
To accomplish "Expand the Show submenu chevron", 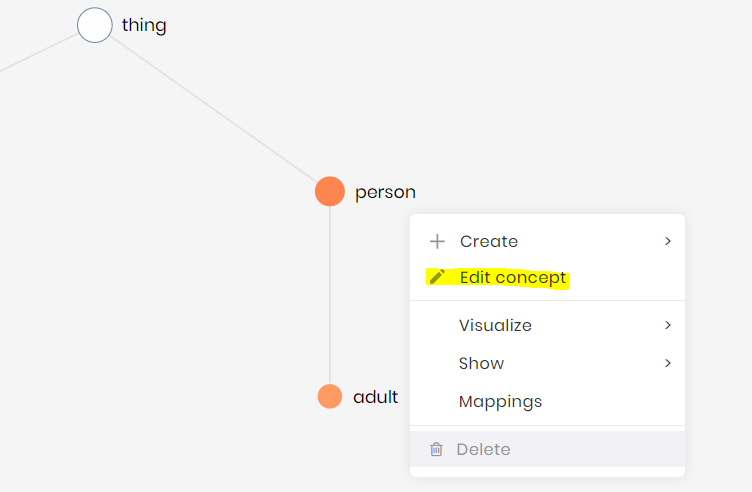I will pyautogui.click(x=668, y=363).
